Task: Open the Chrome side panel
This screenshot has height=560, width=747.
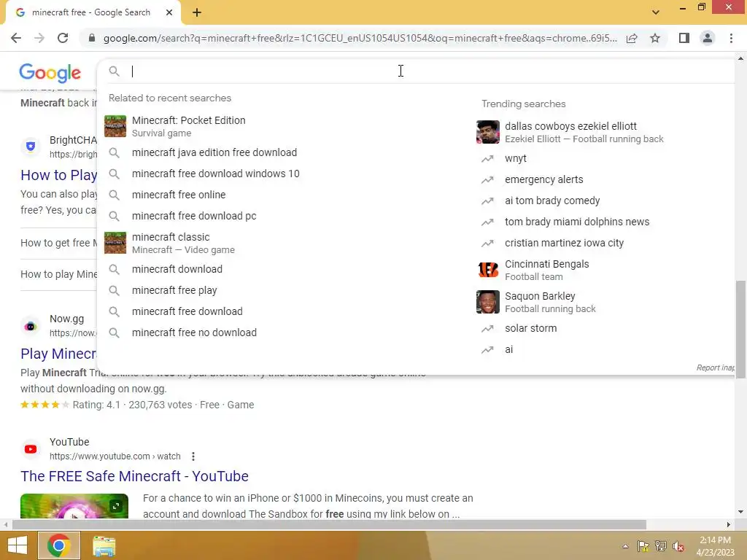Action: tap(684, 38)
